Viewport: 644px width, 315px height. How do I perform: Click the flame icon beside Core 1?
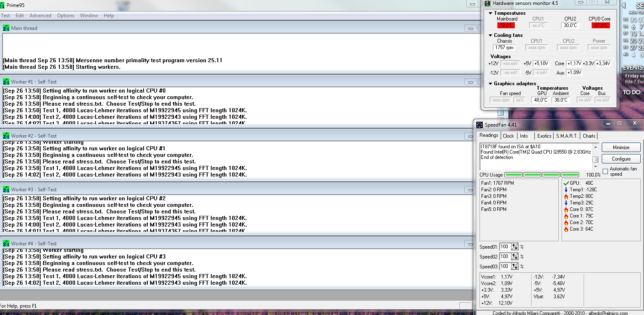coord(566,216)
